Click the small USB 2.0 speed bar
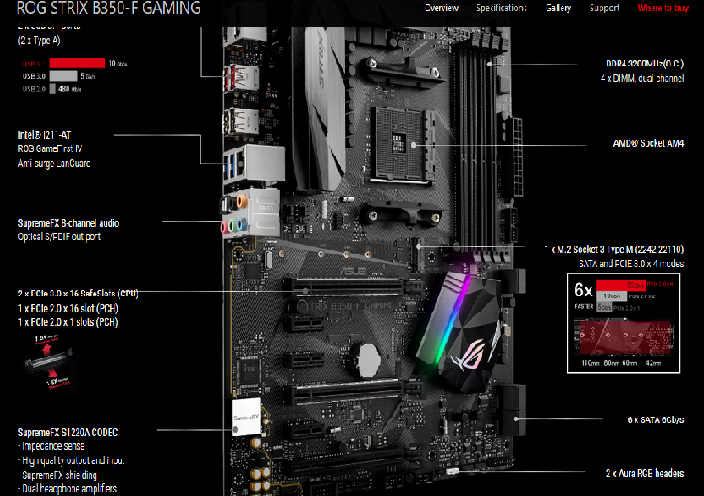This screenshot has width=704, height=496. 53,89
